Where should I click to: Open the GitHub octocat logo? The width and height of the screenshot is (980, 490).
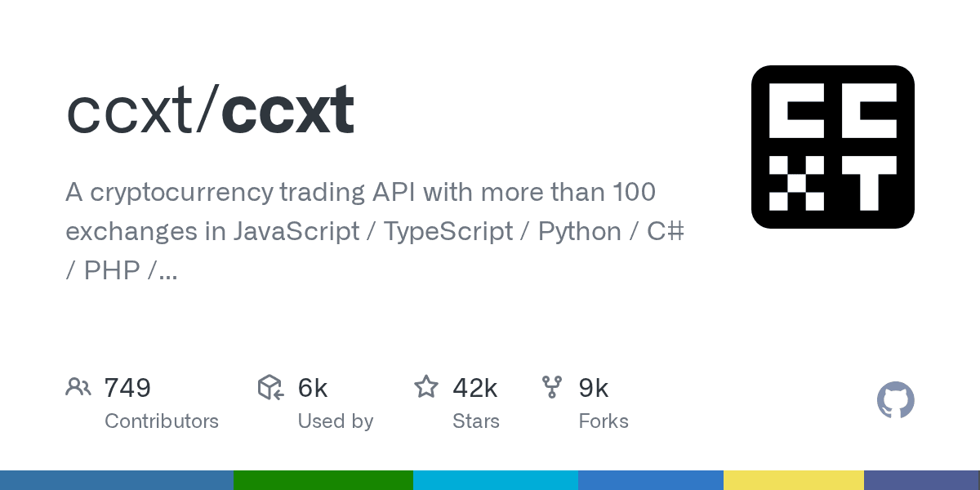(895, 400)
